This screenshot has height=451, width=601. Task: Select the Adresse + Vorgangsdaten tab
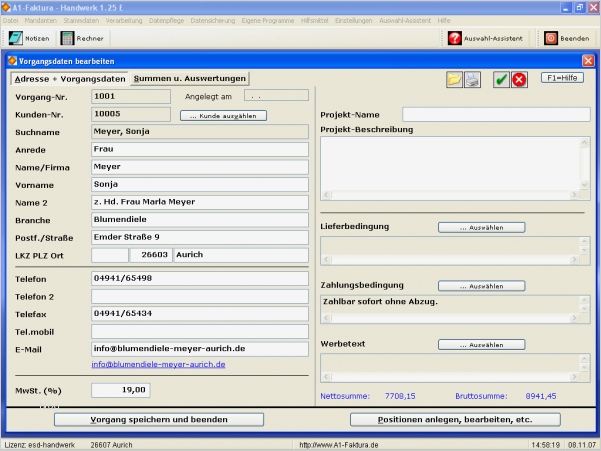(69, 78)
